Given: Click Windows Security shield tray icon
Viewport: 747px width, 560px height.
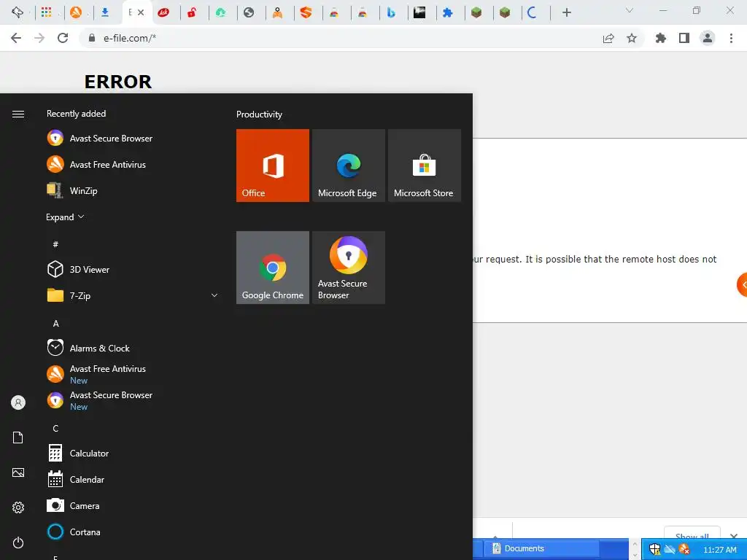Looking at the screenshot, I should pyautogui.click(x=655, y=549).
